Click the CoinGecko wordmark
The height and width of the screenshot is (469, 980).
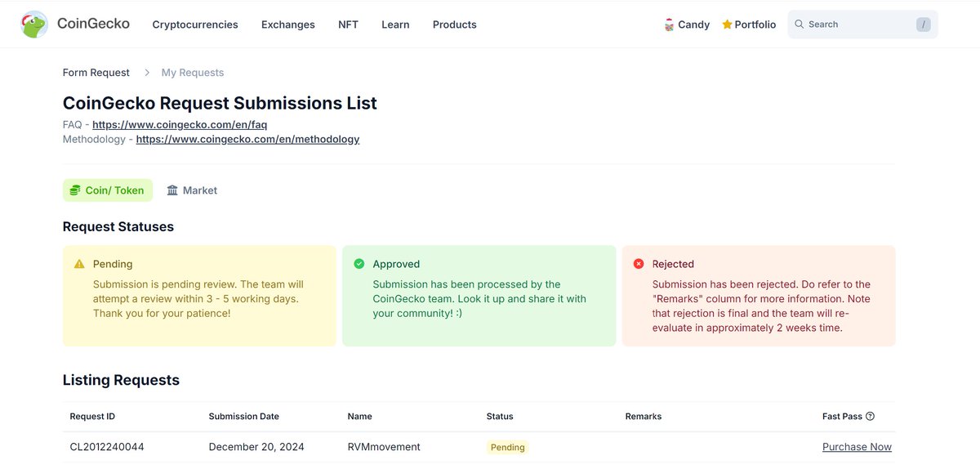93,24
